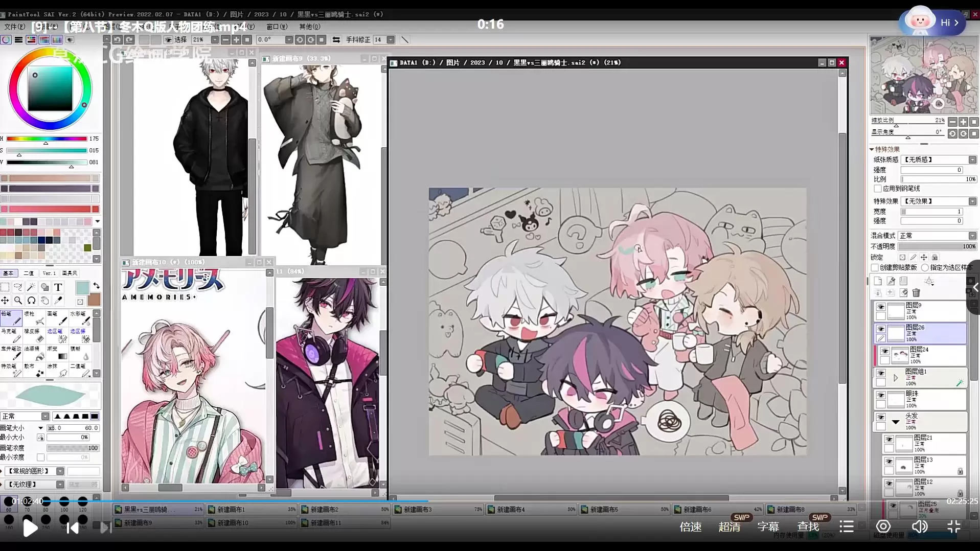Hide the 眼珠 layer
This screenshot has height=551, width=980.
(881, 395)
